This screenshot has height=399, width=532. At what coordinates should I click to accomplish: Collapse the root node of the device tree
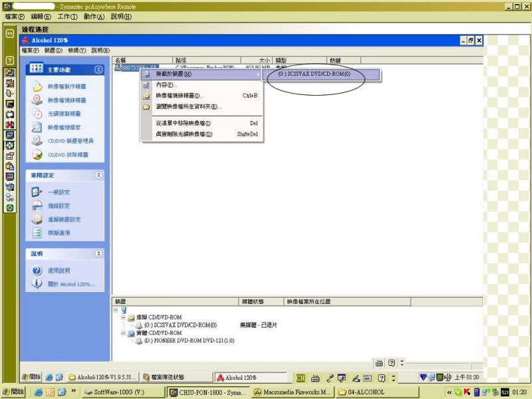(116, 310)
